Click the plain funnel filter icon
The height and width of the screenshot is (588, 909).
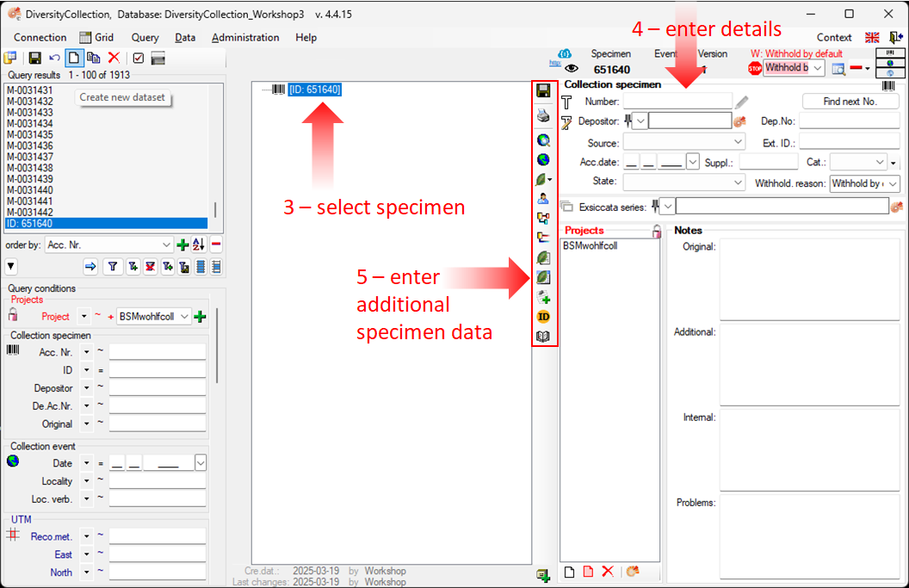click(113, 267)
